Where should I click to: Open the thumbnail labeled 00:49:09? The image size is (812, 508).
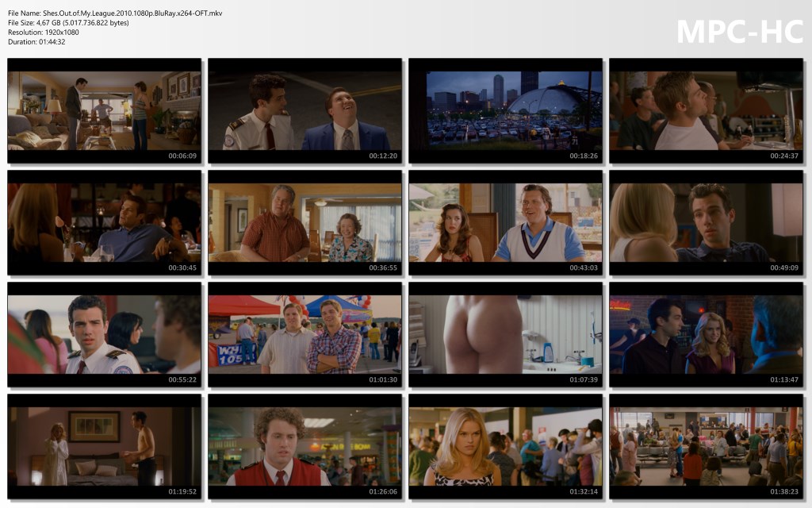tap(706, 222)
